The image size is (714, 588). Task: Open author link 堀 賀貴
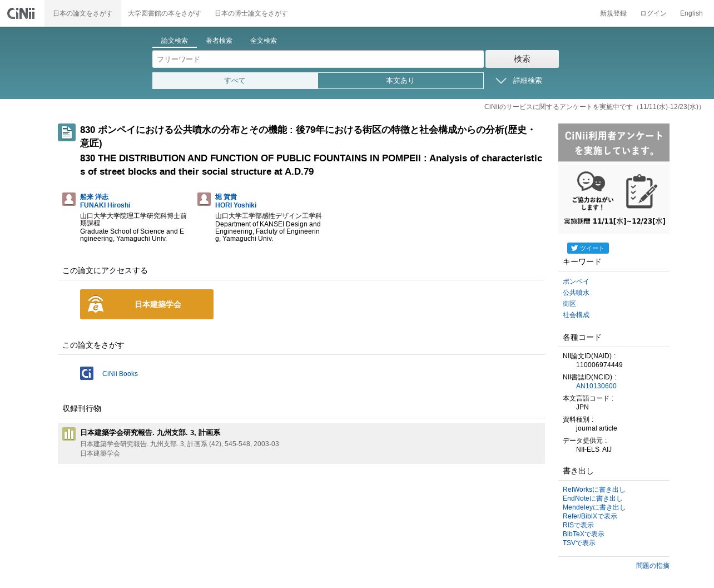226,197
